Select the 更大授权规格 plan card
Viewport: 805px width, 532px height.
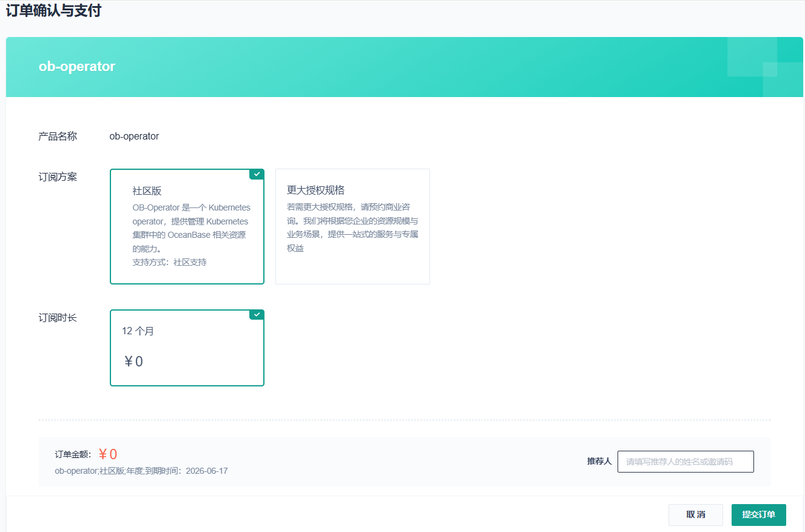click(x=352, y=226)
